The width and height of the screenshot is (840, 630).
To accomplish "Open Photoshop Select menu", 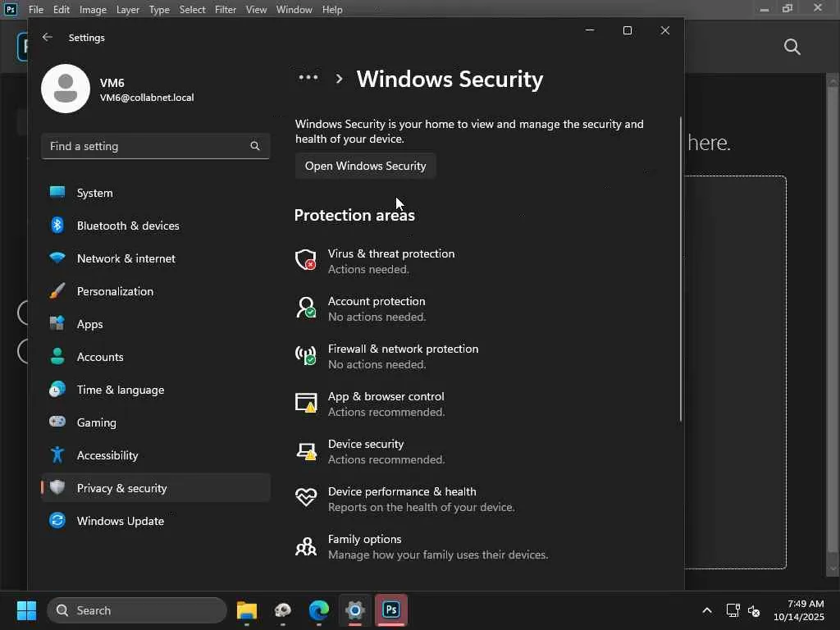I will point(192,10).
